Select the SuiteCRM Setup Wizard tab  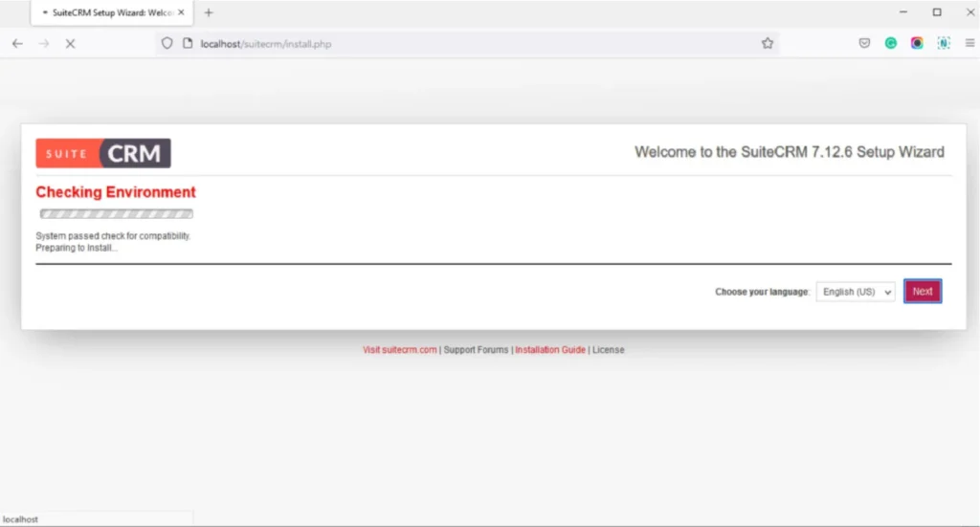point(105,12)
